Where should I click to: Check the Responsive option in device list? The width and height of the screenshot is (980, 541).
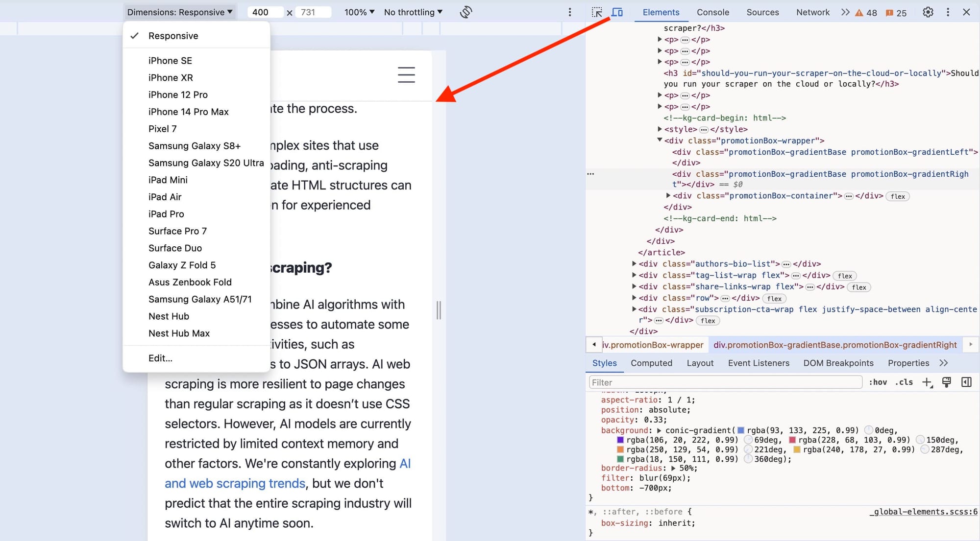tap(173, 35)
